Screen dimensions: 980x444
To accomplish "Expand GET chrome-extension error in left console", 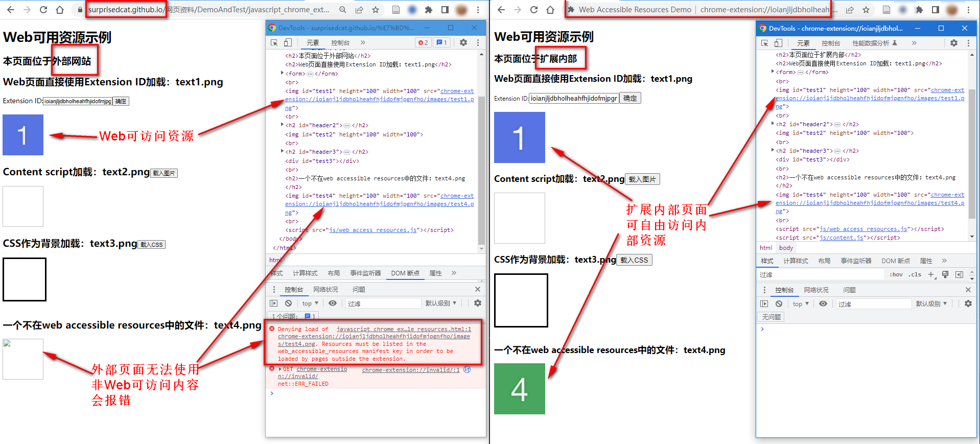I will (x=280, y=369).
